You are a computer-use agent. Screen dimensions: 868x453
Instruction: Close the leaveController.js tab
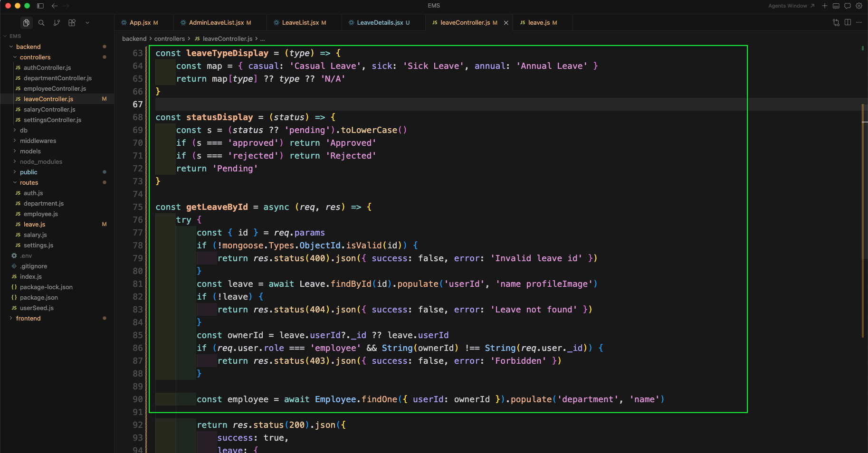pyautogui.click(x=506, y=23)
